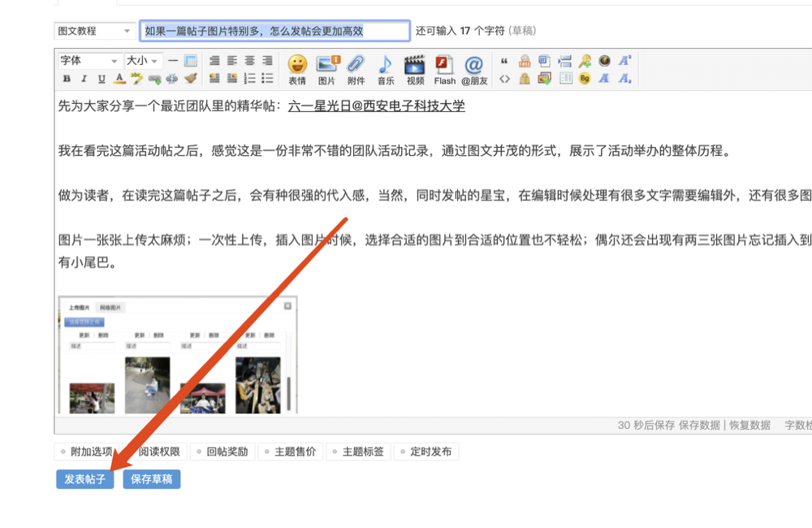Justify paragraph with first alignment icon
Image resolution: width=812 pixels, height=528 pixels.
(214, 61)
